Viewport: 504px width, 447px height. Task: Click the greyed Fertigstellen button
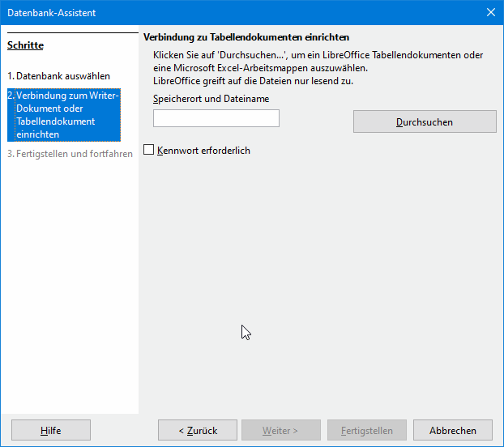click(x=367, y=430)
